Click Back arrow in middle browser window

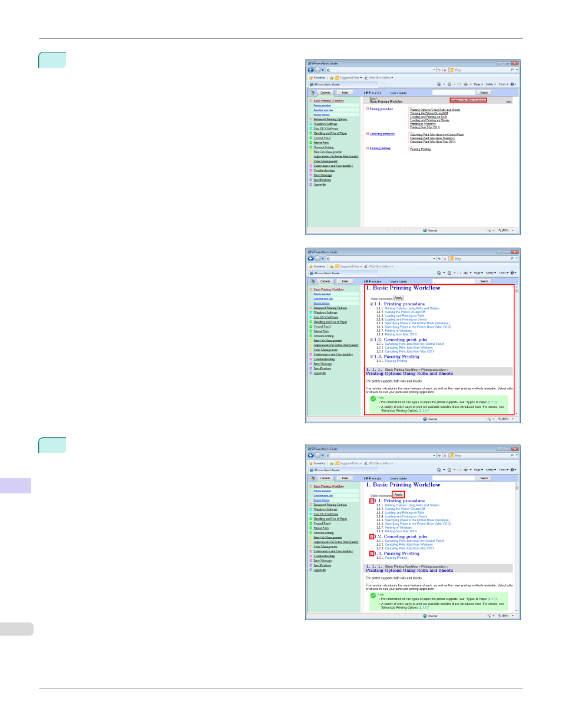click(310, 258)
